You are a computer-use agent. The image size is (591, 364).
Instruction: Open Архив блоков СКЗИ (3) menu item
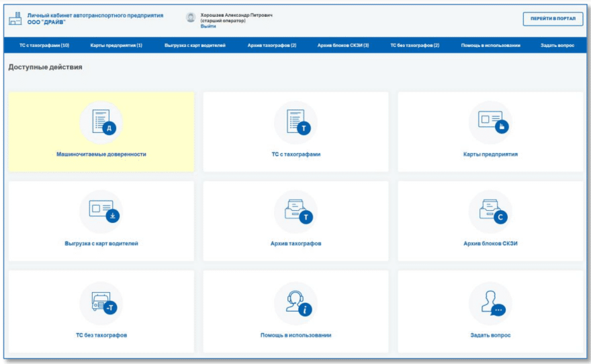point(343,45)
